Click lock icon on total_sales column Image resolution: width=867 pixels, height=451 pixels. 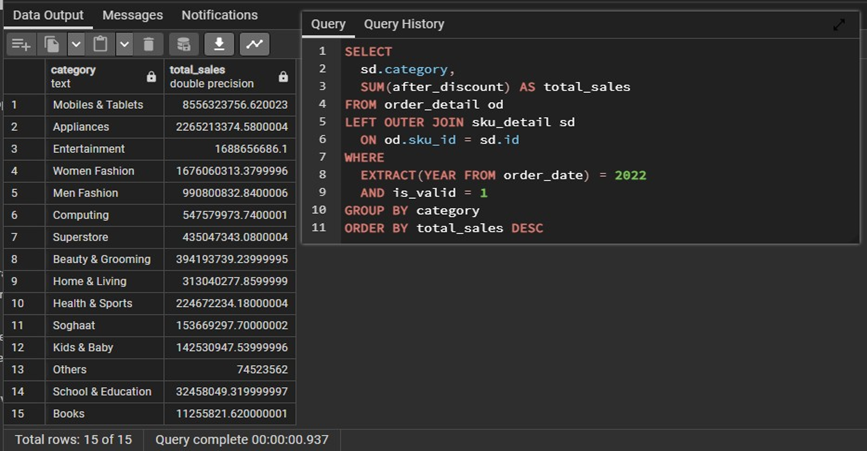(283, 77)
